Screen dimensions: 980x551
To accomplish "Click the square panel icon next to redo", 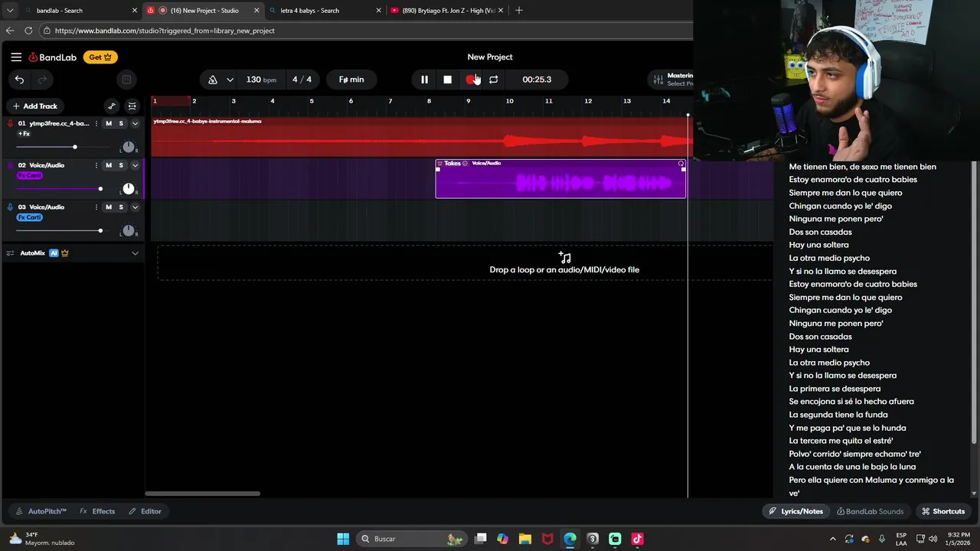I will point(126,80).
